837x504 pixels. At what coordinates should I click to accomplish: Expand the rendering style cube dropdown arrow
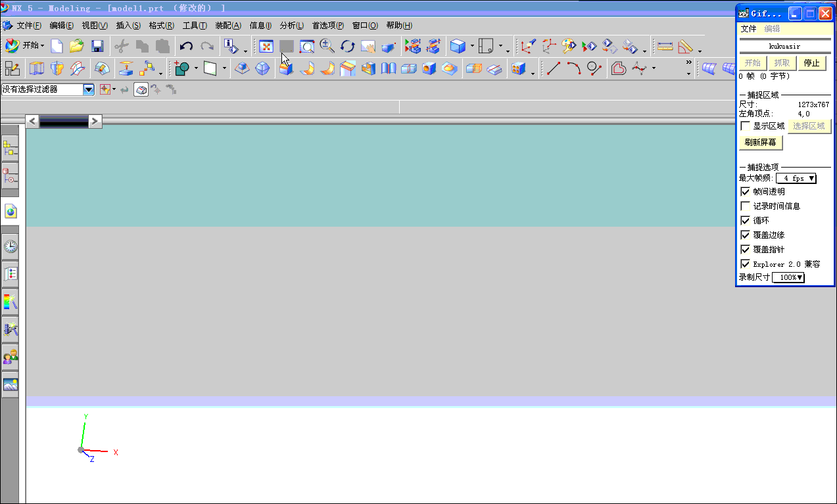tap(472, 47)
